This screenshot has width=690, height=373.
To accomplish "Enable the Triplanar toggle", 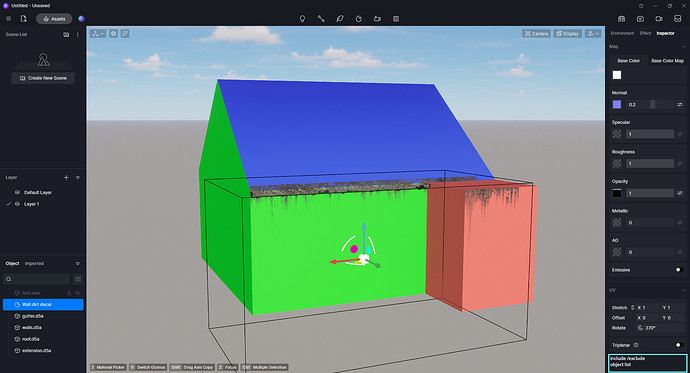I will click(x=679, y=345).
